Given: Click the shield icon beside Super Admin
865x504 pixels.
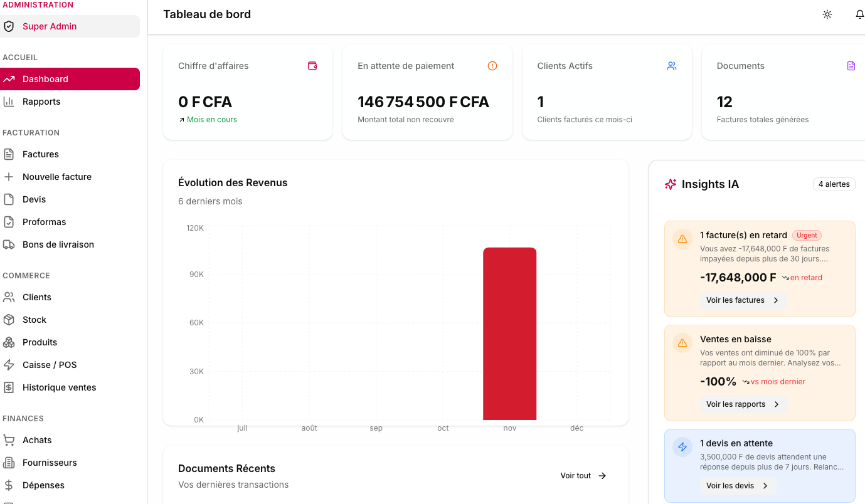Looking at the screenshot, I should coord(8,26).
